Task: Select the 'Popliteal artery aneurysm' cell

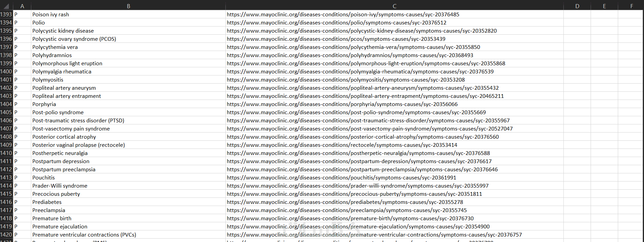Action: 128,88
